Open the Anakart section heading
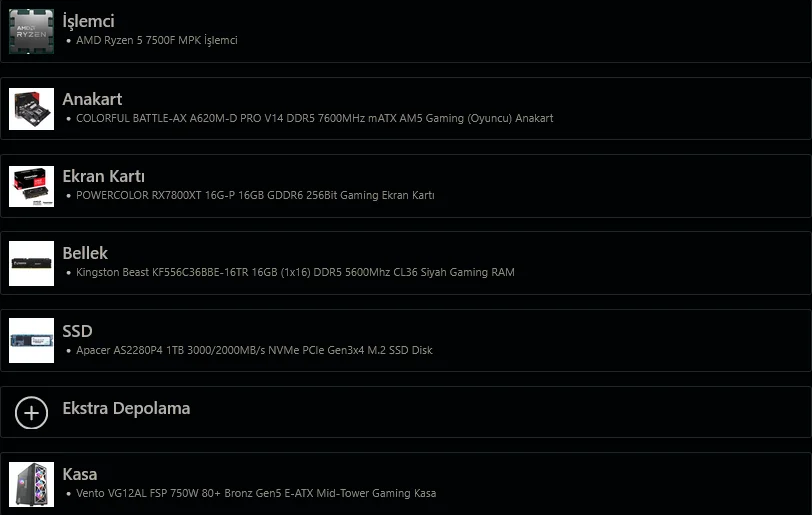This screenshot has width=812, height=515. 92,99
